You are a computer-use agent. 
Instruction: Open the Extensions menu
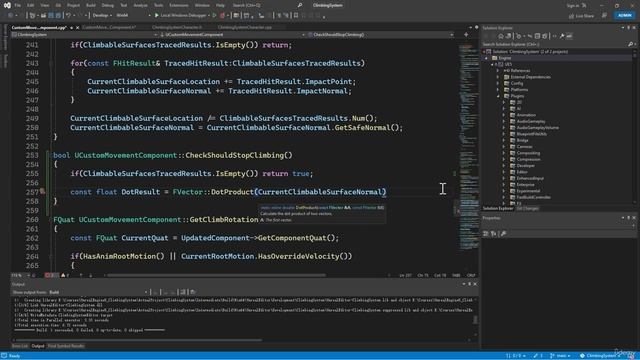point(179,5)
